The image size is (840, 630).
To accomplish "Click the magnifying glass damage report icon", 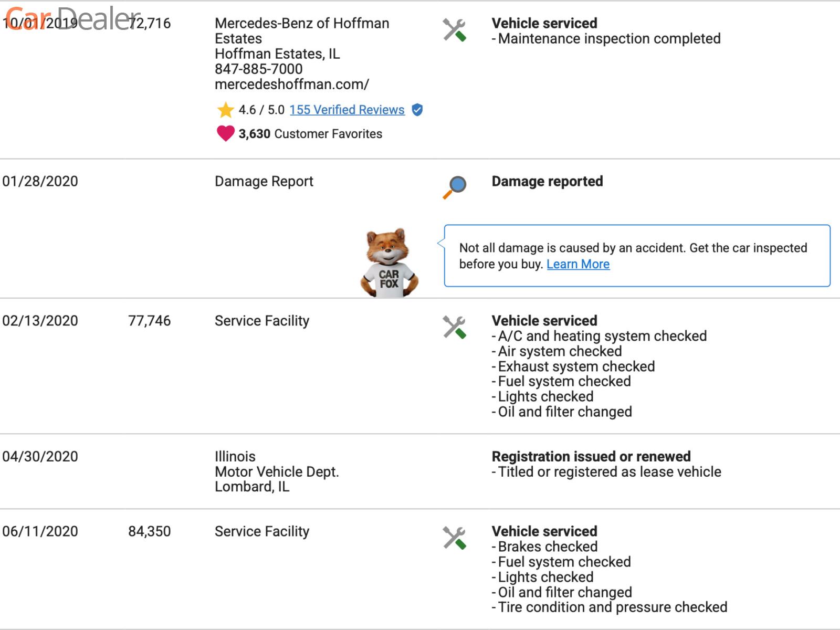I will [x=455, y=187].
